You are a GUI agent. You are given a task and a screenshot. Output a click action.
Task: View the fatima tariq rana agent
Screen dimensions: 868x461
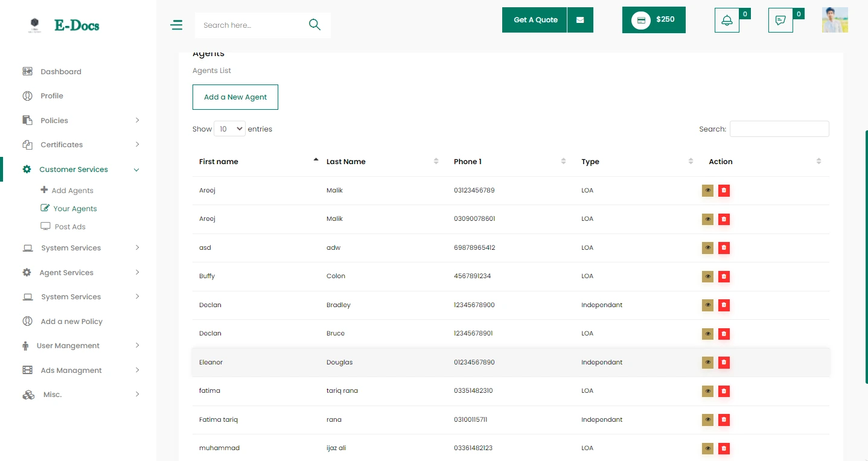[x=707, y=391]
